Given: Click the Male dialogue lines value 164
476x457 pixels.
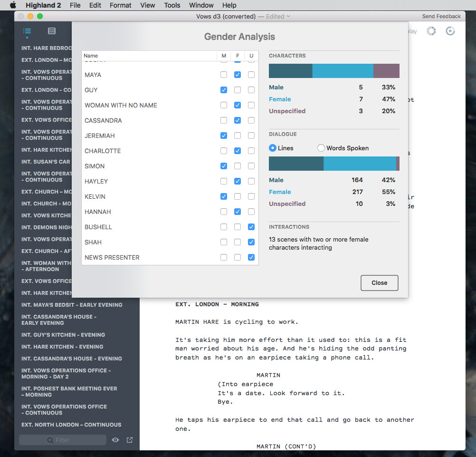Looking at the screenshot, I should pyautogui.click(x=357, y=180).
